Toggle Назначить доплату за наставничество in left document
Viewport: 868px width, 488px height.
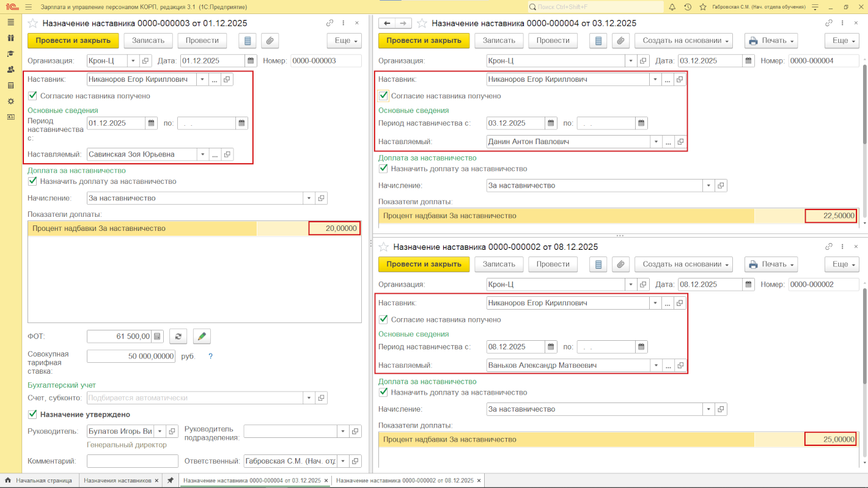(x=32, y=181)
